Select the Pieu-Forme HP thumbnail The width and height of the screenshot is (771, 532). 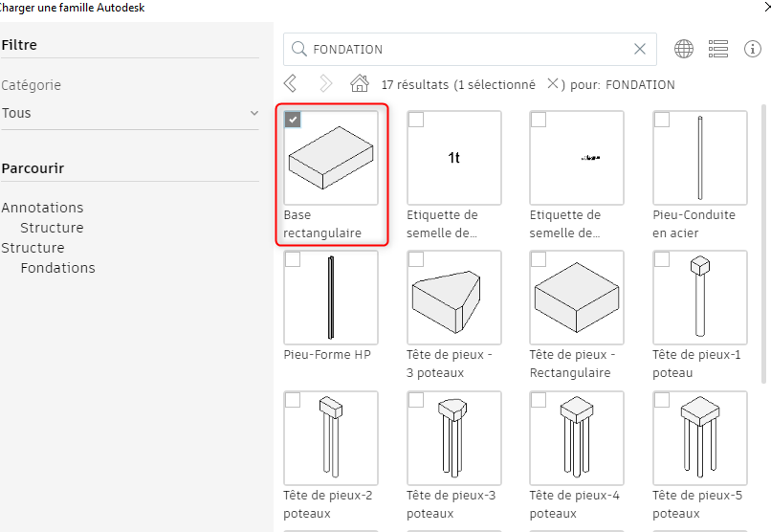pyautogui.click(x=331, y=298)
